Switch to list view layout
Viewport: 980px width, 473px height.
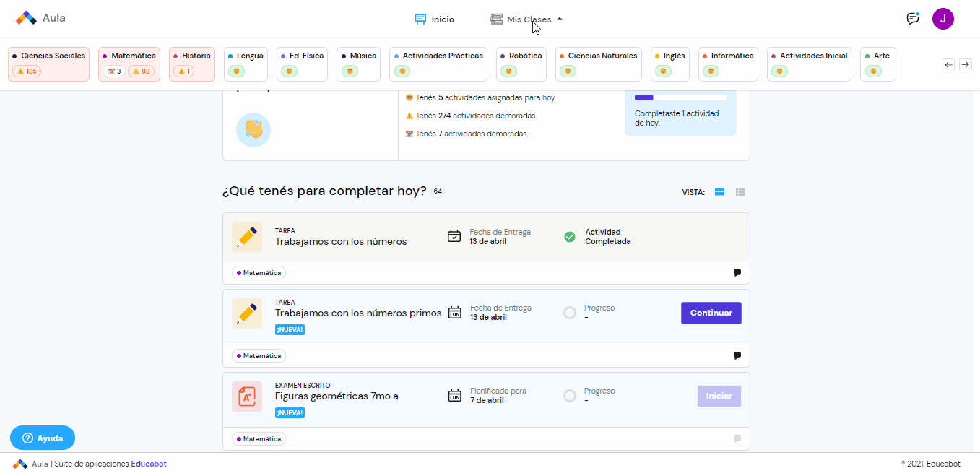(x=740, y=192)
